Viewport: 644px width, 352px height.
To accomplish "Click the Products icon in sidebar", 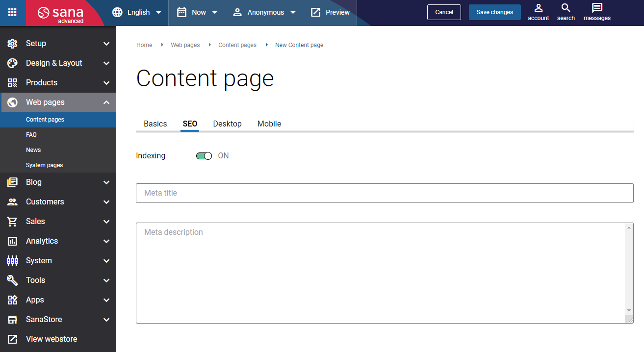I will tap(12, 83).
